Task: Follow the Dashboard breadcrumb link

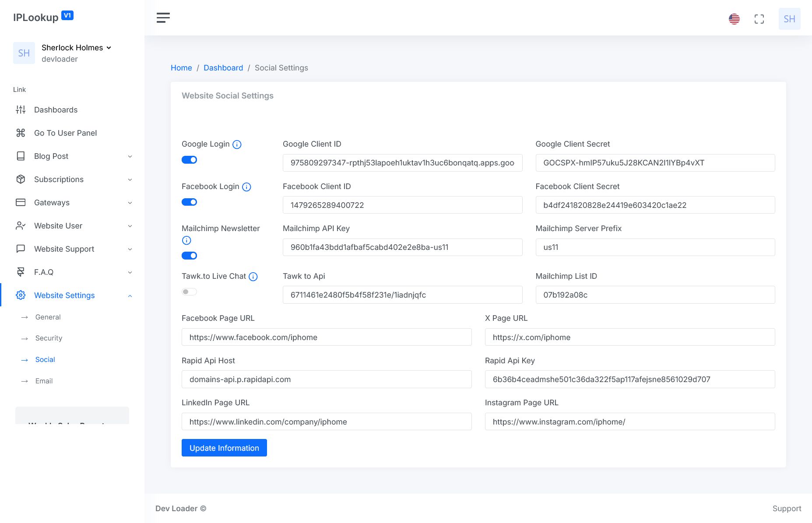Action: coord(223,68)
